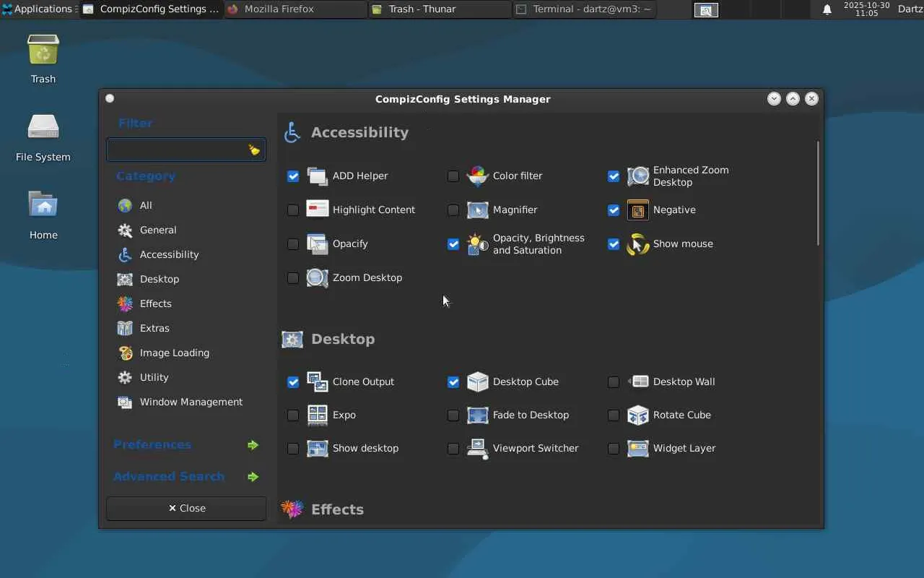Open the Home folder desktop icon
The height and width of the screenshot is (578, 924).
[x=43, y=205]
